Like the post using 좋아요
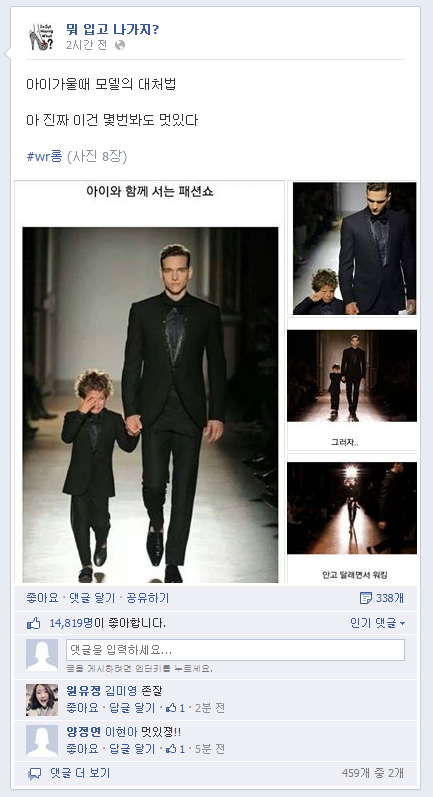 pyautogui.click(x=42, y=598)
